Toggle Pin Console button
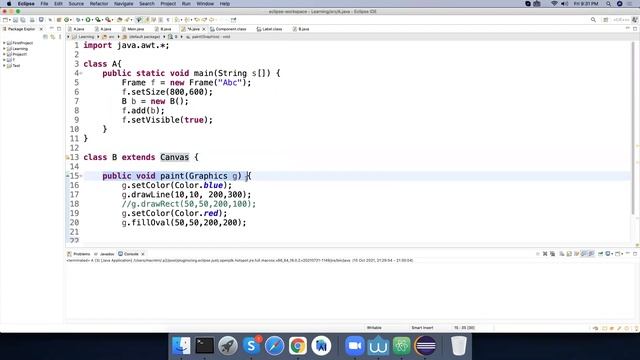640x360 pixels. [600, 253]
